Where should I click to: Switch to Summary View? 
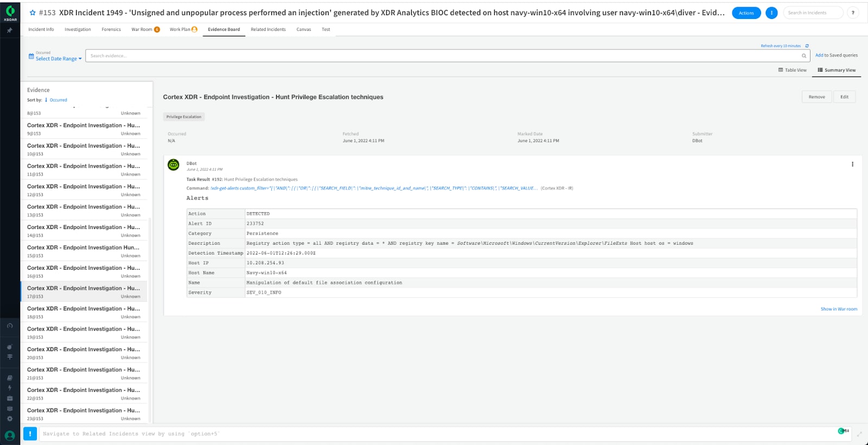click(x=837, y=70)
